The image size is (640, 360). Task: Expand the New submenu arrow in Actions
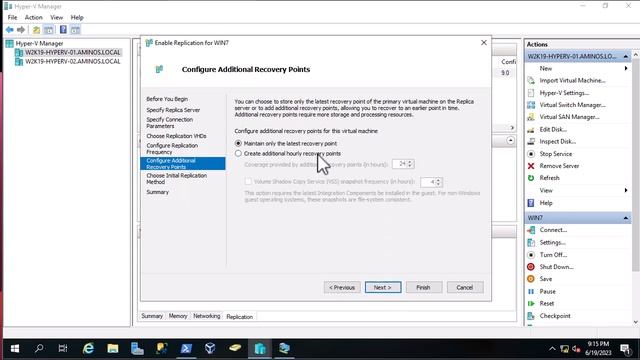click(626, 69)
